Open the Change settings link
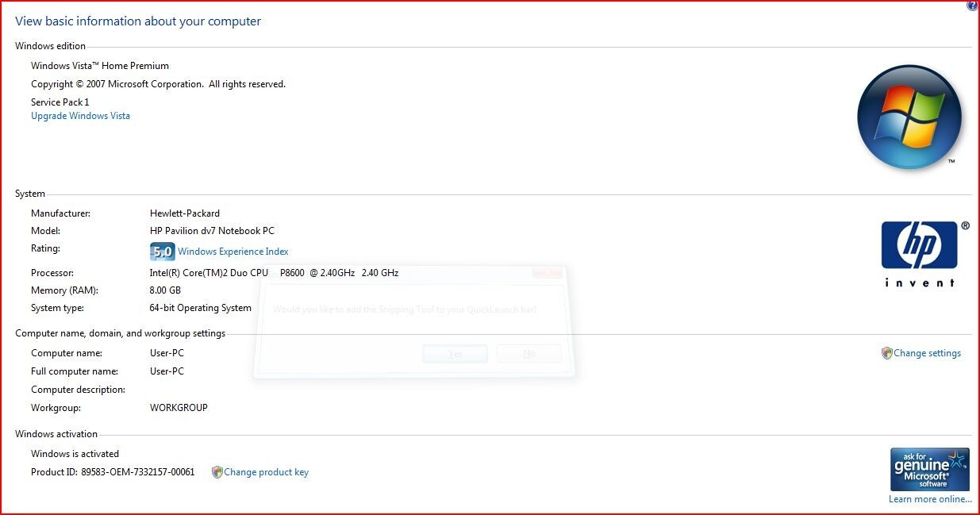This screenshot has height=515, width=980. click(927, 353)
